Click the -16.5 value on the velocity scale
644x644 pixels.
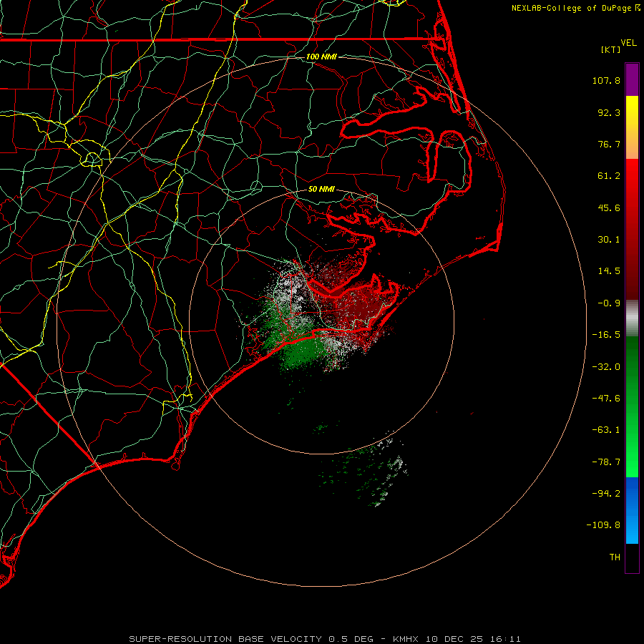point(606,335)
